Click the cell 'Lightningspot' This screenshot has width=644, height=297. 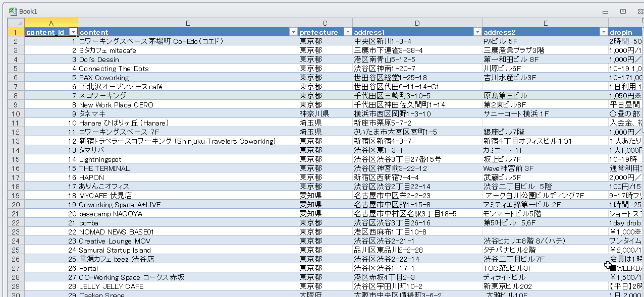tap(188, 159)
